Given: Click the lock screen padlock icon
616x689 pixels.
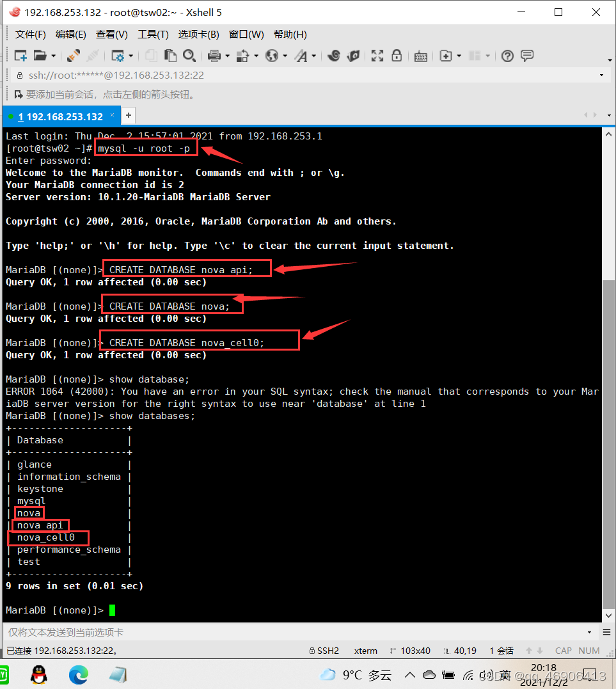Looking at the screenshot, I should point(397,56).
